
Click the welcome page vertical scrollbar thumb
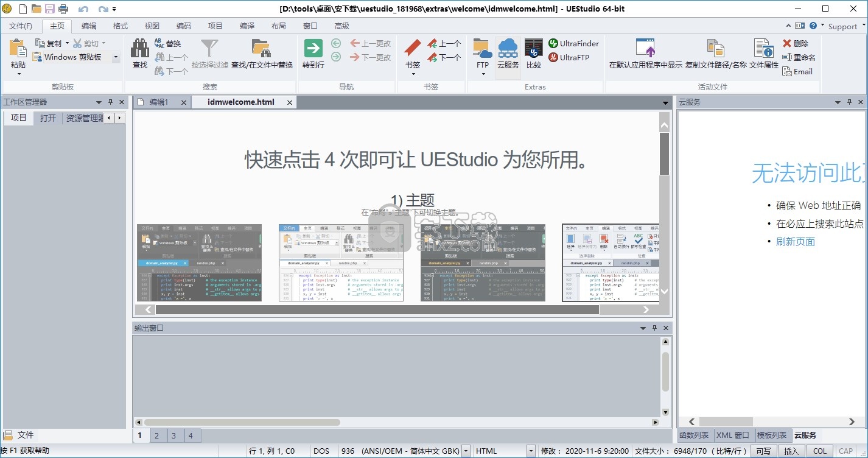[x=664, y=154]
